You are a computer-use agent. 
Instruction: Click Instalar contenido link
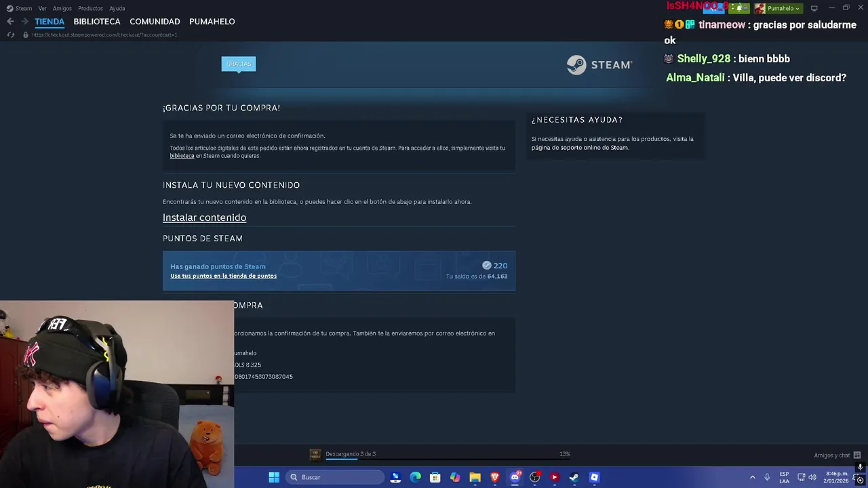[x=204, y=218]
